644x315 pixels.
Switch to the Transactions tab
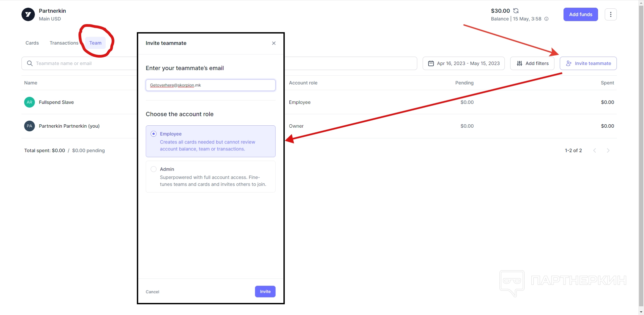(64, 43)
